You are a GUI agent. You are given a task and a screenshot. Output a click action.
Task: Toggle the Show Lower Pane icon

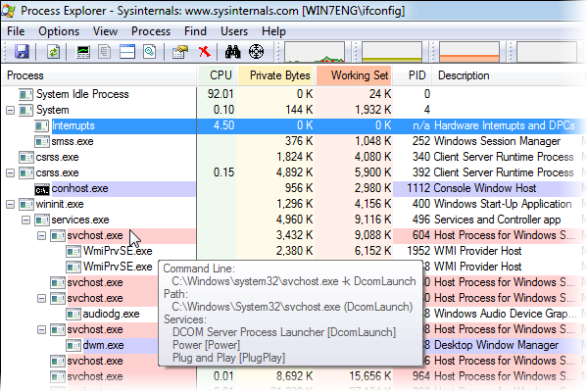pyautogui.click(x=127, y=51)
